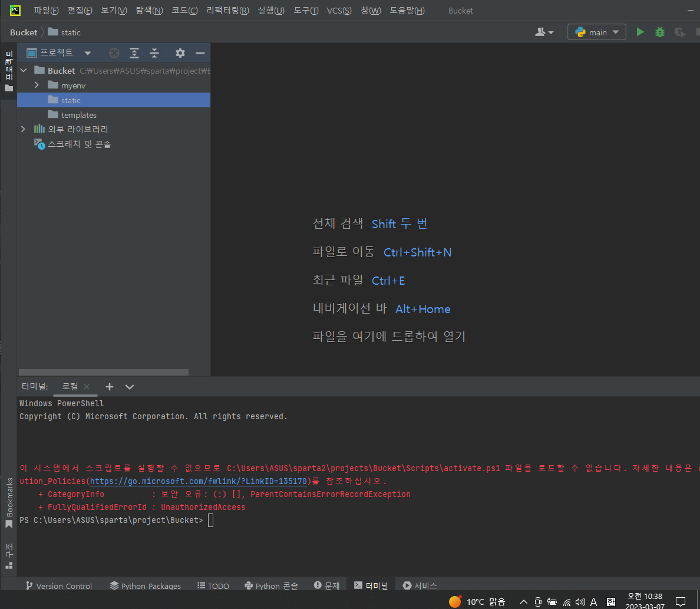The width and height of the screenshot is (700, 609).
Task: Hide the project panel with minus icon
Action: [200, 53]
